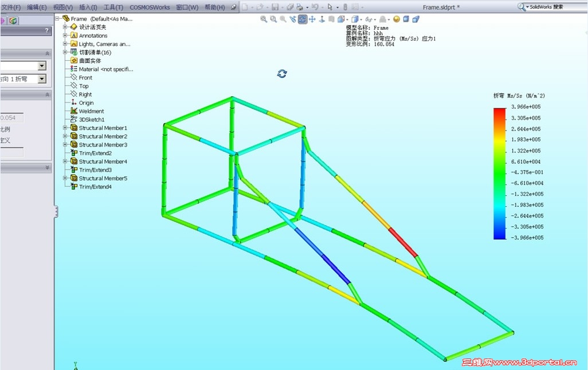Viewport: 588px width, 370px height.
Task: Select 3DSketch1 in the feature tree
Action: (x=87, y=119)
